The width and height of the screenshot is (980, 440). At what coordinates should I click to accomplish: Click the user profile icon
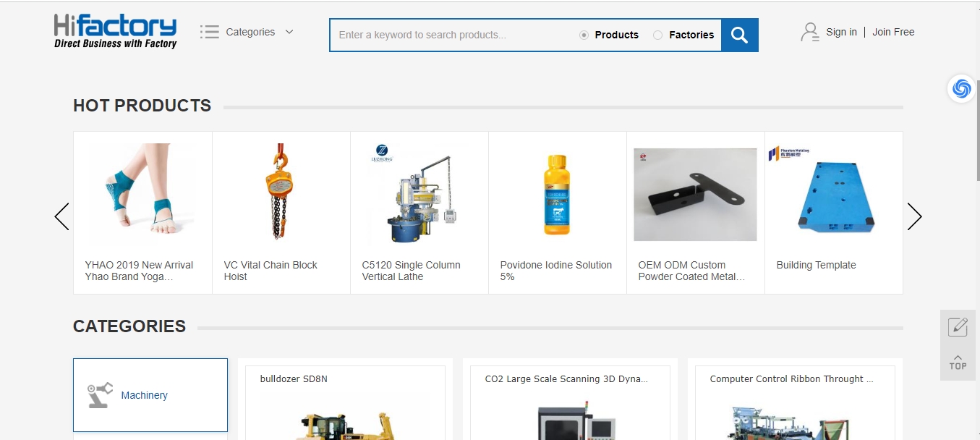pos(809,33)
